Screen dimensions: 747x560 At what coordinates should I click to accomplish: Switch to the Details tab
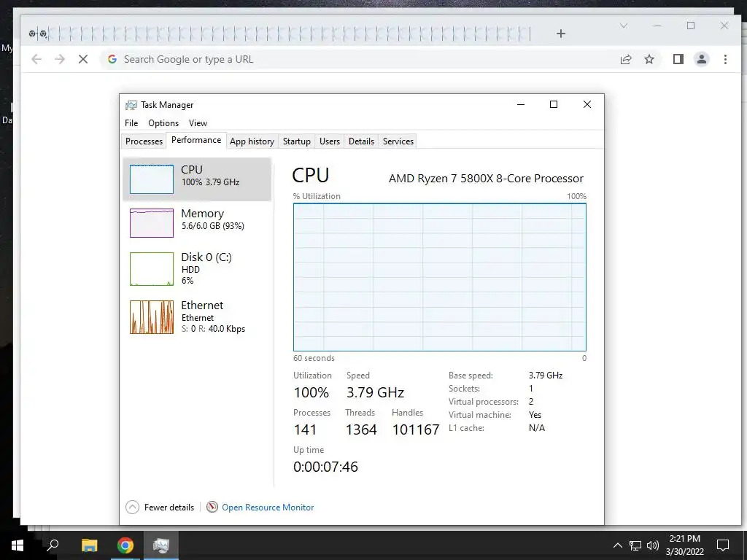[361, 141]
